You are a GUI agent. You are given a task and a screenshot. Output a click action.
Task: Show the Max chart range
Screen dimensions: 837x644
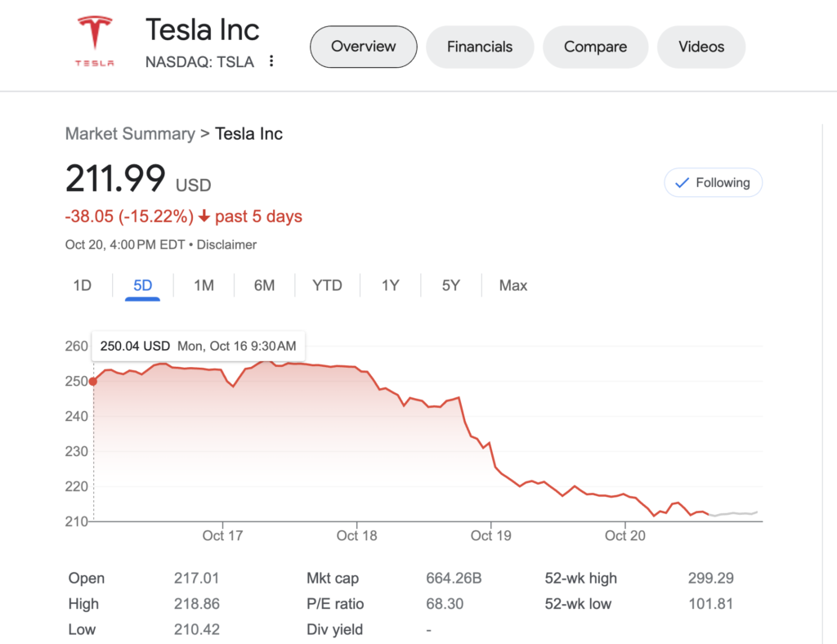point(513,285)
